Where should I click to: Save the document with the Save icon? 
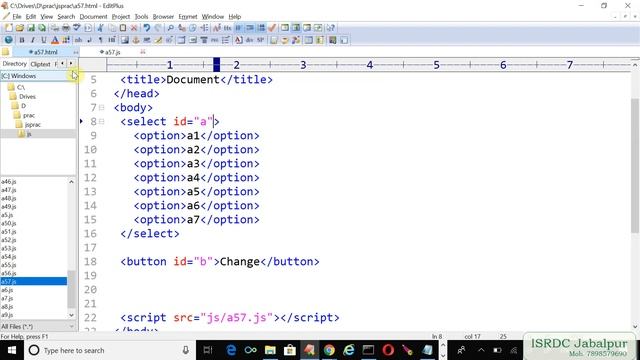(x=31, y=28)
